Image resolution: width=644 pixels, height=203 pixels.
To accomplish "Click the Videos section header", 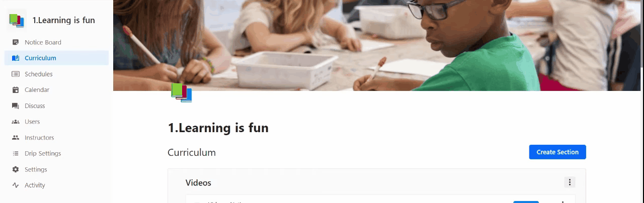I will click(198, 183).
